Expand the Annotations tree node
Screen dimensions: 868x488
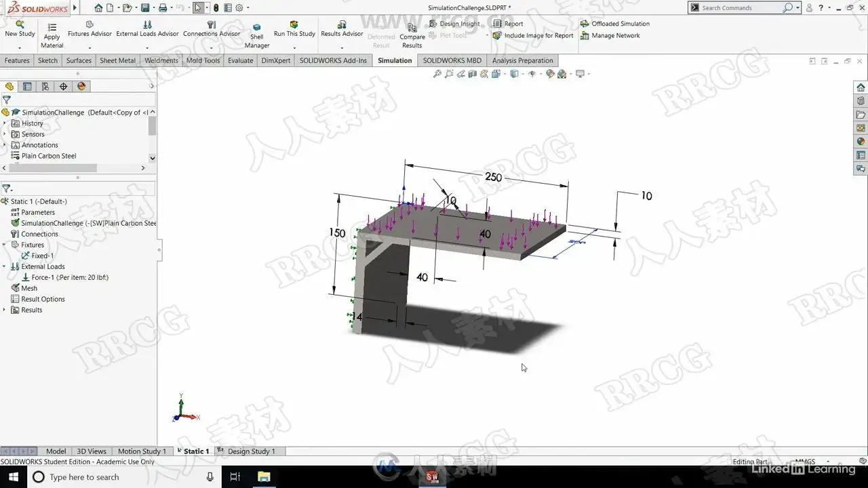(x=4, y=145)
